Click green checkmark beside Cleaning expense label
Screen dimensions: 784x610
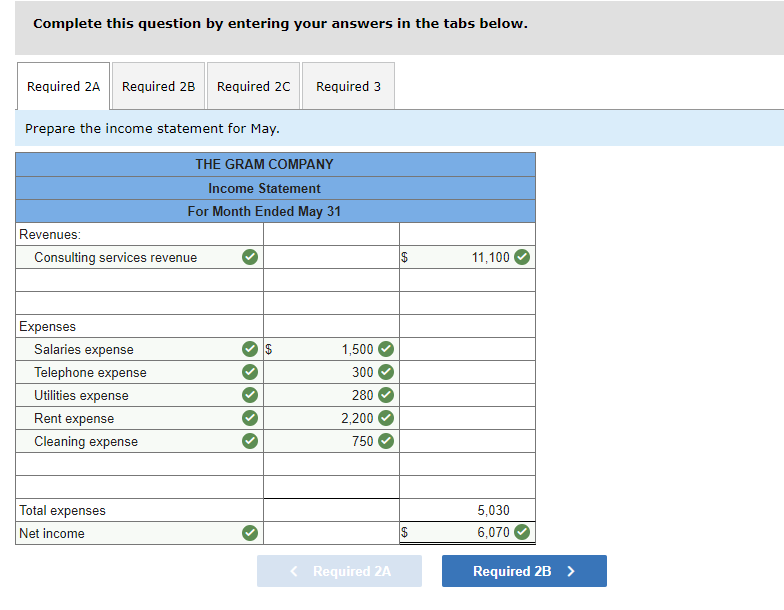(250, 441)
